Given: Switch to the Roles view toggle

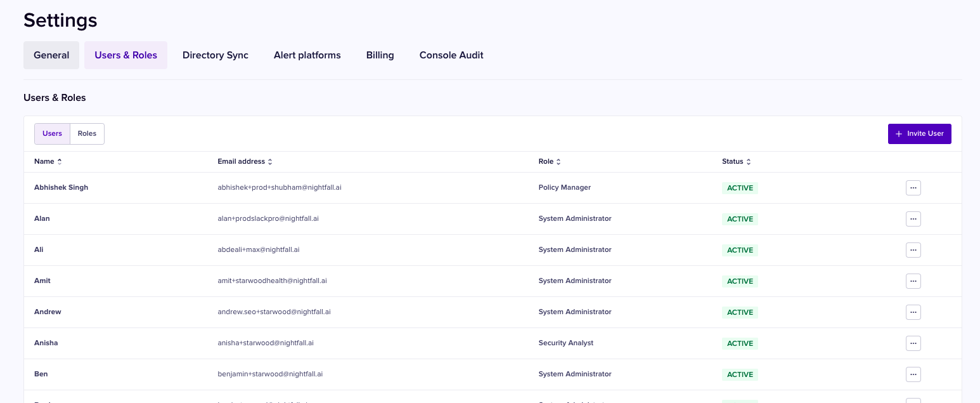Looking at the screenshot, I should [87, 134].
